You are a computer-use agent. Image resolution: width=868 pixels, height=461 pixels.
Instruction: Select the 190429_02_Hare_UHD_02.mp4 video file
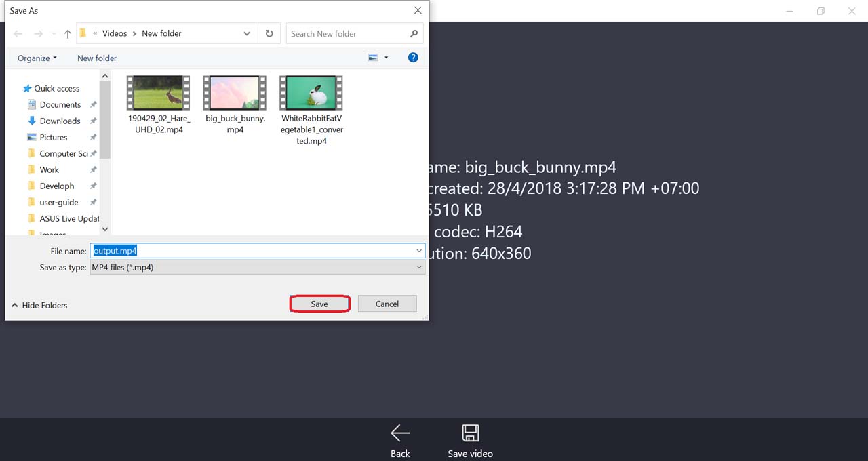(x=159, y=93)
